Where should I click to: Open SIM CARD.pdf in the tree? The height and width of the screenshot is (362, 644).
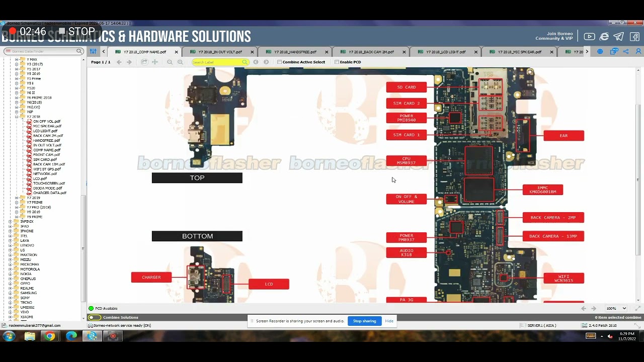(45, 159)
